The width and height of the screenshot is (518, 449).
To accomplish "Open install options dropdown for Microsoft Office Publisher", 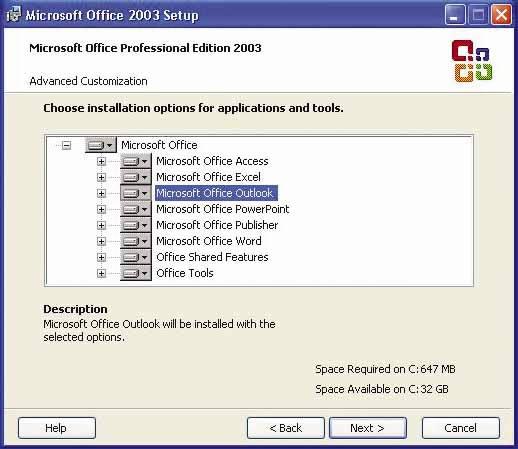I will click(136, 225).
